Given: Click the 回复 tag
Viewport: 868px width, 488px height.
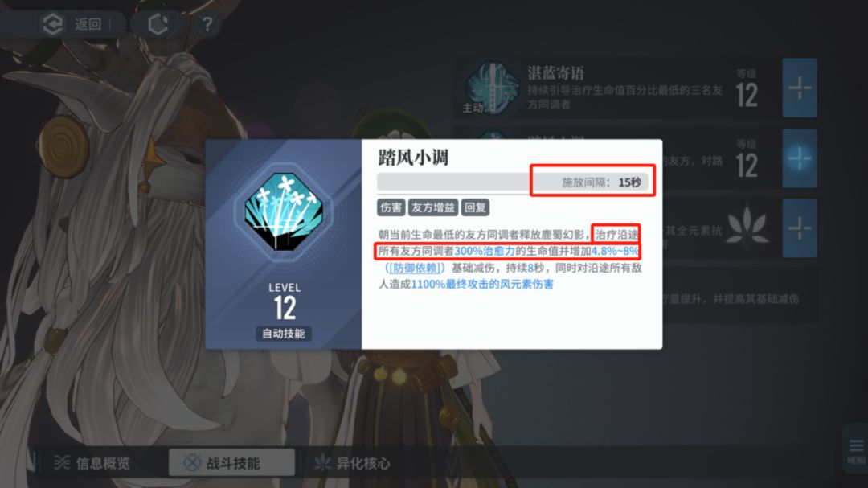Looking at the screenshot, I should (x=475, y=207).
